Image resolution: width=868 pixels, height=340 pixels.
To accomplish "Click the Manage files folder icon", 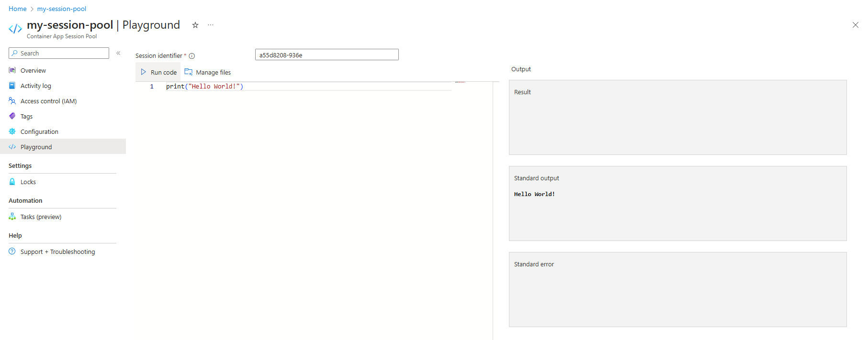I will coord(189,72).
